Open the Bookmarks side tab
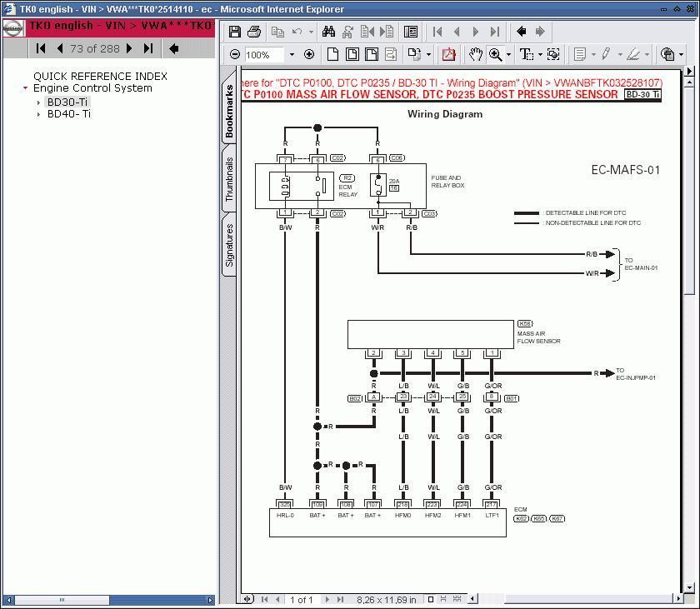 [229, 107]
